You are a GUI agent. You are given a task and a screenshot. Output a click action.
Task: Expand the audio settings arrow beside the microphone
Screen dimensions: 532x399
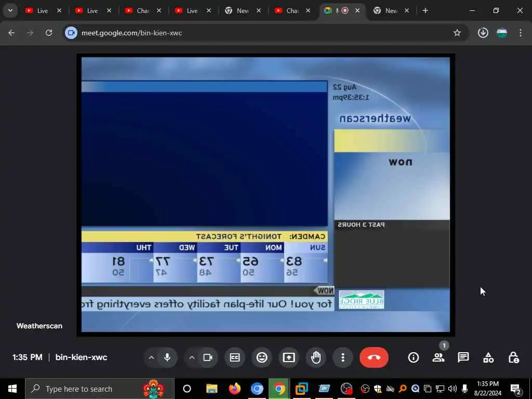[151, 357]
